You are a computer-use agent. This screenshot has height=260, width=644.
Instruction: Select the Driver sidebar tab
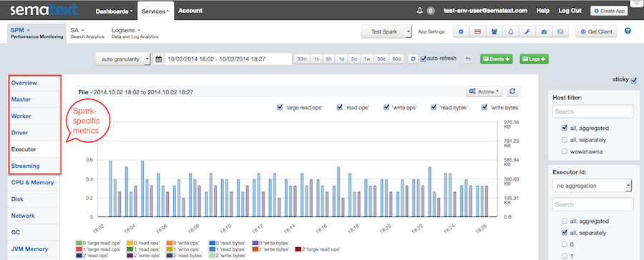(x=35, y=133)
